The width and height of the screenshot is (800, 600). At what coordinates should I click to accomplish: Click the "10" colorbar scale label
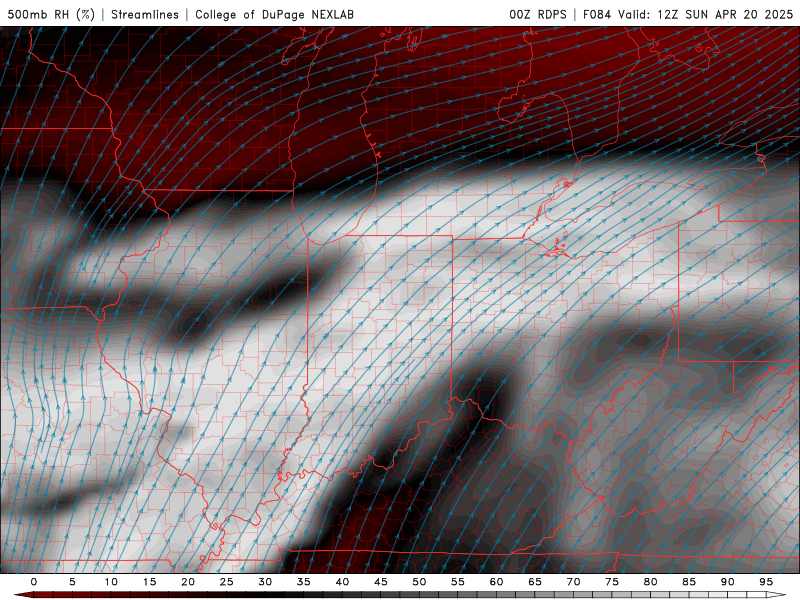[x=111, y=582]
